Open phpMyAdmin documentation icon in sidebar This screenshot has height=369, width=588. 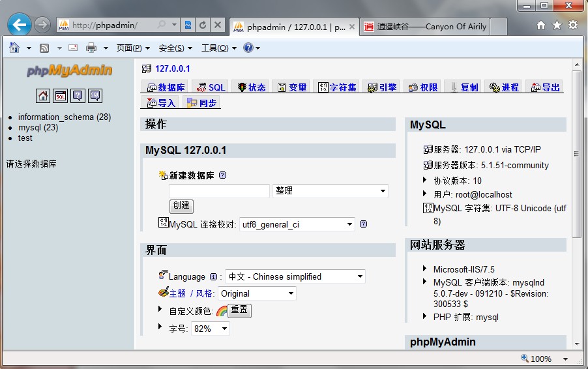click(78, 96)
